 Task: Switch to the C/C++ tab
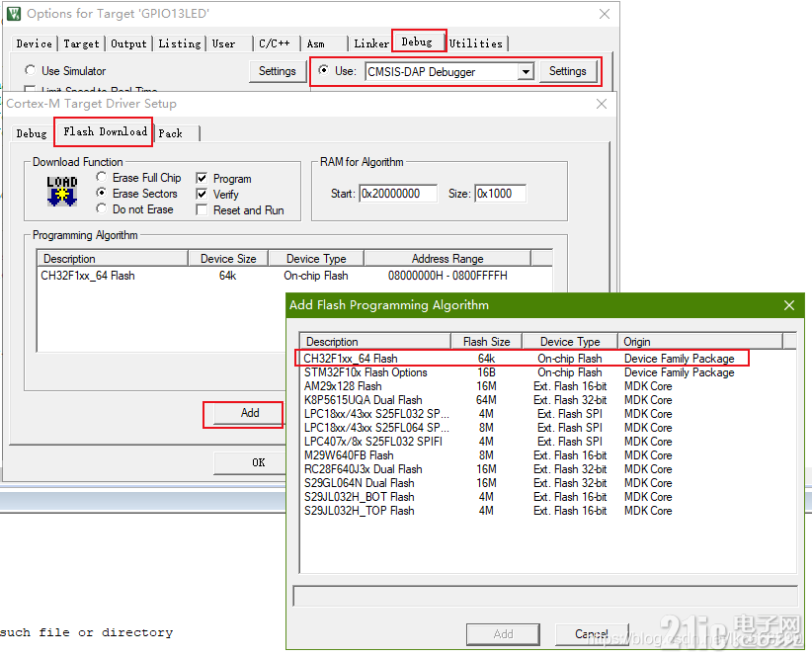275,44
